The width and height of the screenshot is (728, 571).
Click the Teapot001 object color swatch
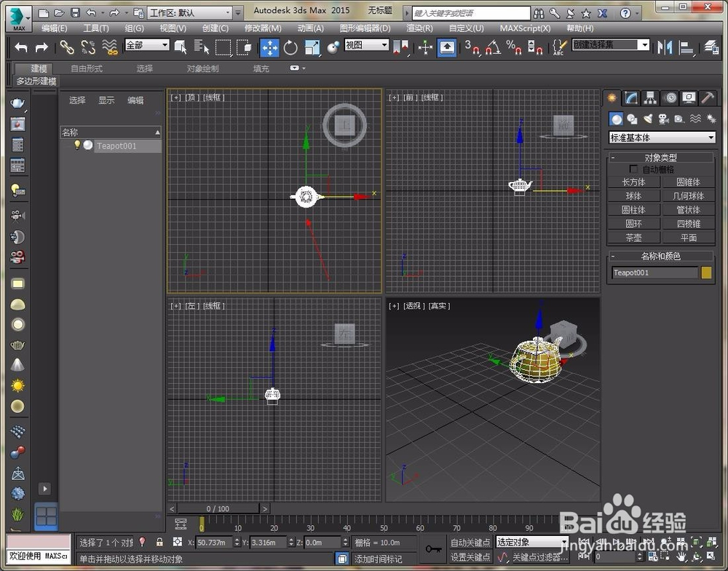coord(706,272)
